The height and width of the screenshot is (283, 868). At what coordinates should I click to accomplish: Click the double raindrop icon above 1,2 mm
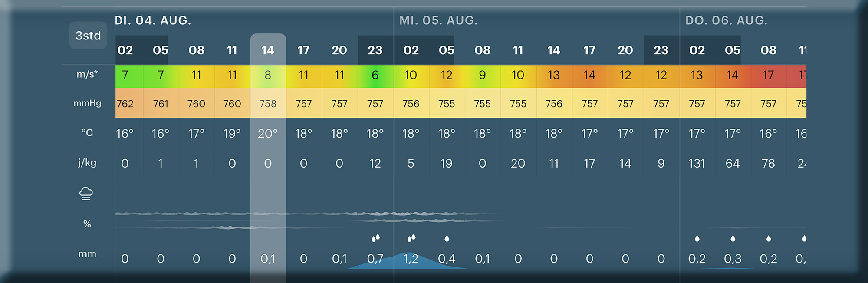[411, 238]
